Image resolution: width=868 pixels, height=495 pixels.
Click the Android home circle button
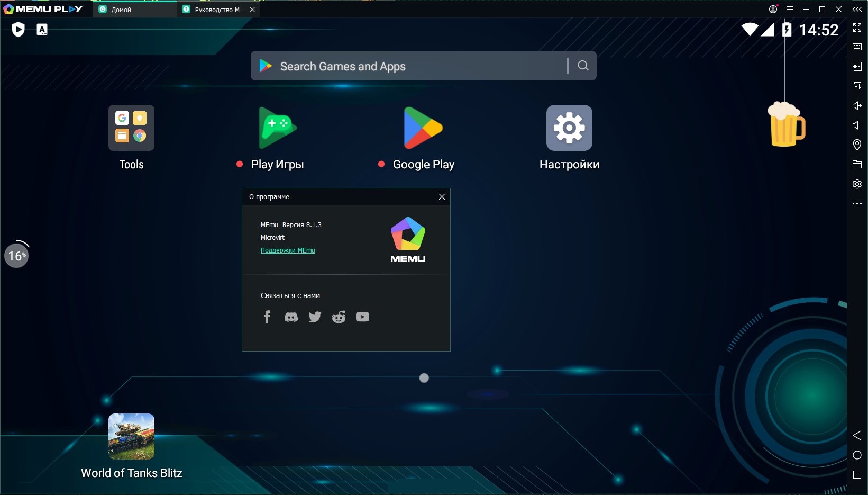[857, 455]
